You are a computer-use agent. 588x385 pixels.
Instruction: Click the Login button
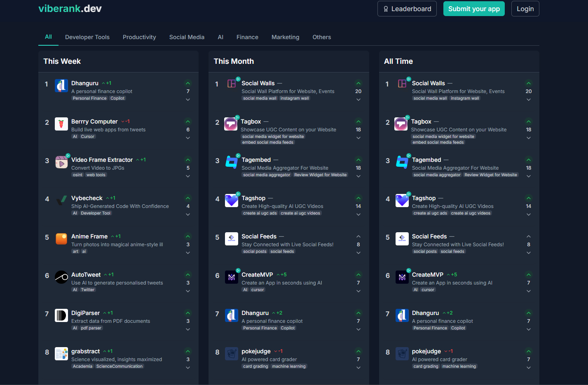point(525,9)
